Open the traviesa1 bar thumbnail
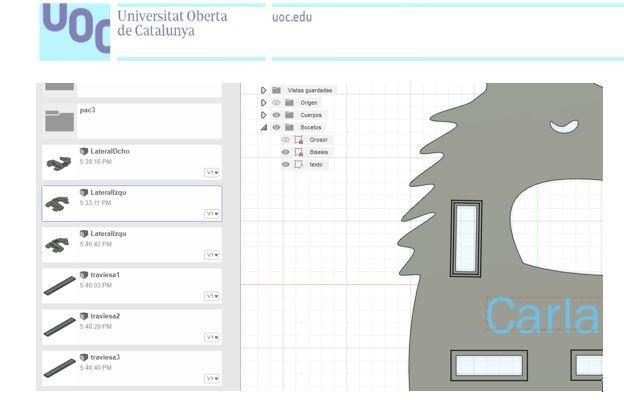 click(x=60, y=286)
